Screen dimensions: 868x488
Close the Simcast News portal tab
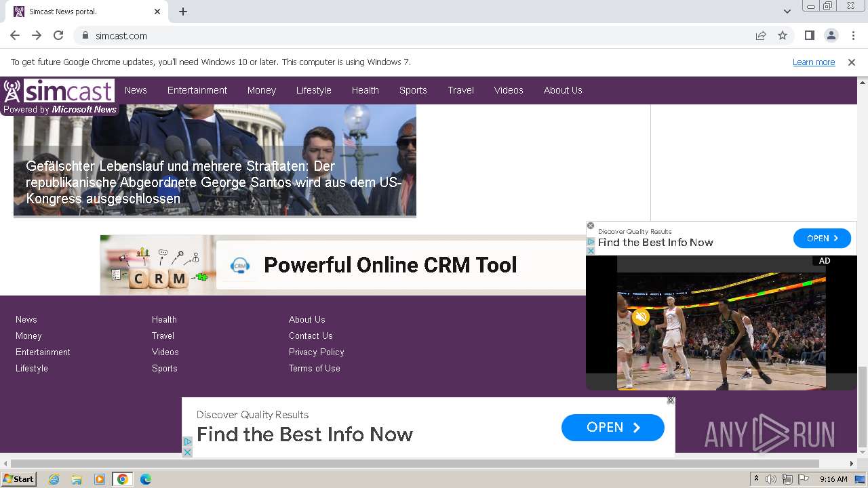coord(157,12)
